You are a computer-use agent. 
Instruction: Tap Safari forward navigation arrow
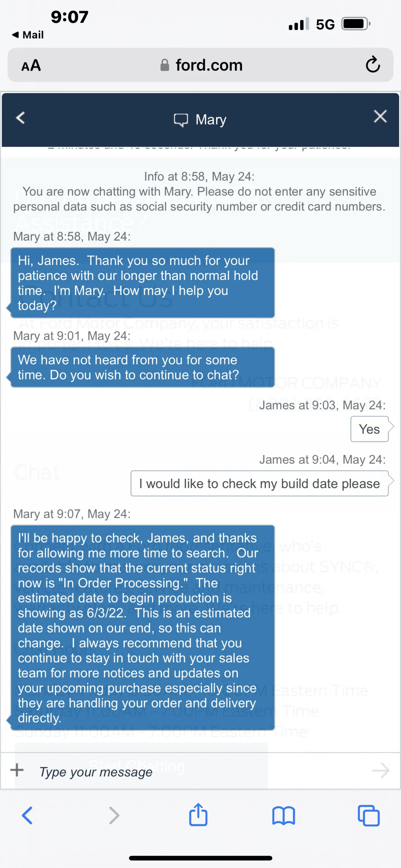[x=114, y=816]
